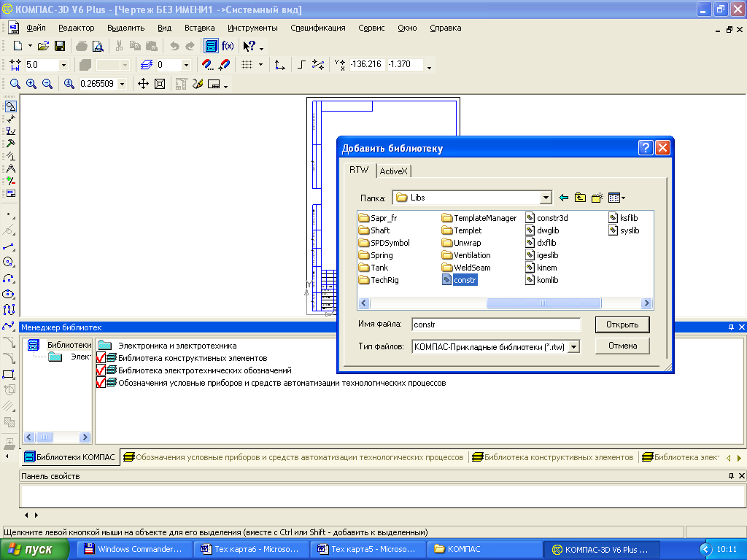Click the Отмена button
The height and width of the screenshot is (560, 747).
coord(622,346)
